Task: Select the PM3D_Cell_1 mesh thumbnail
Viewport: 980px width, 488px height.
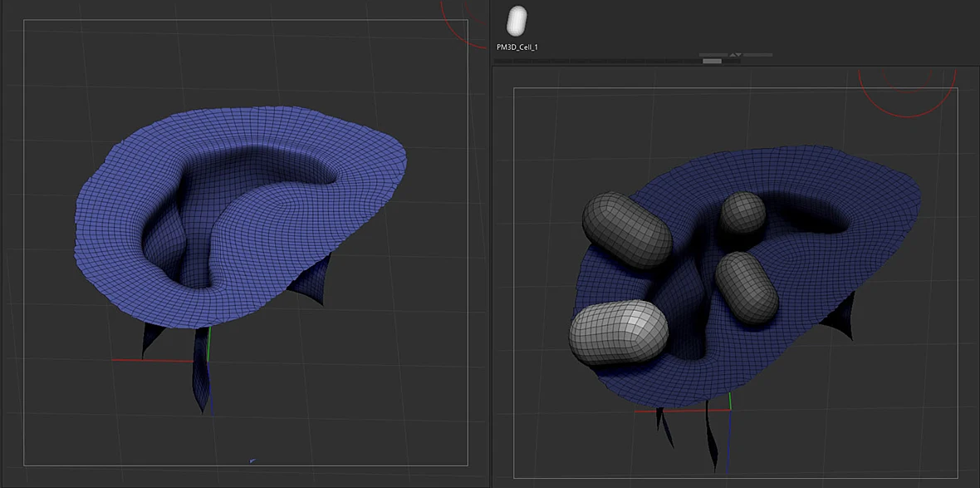Action: pos(517,20)
